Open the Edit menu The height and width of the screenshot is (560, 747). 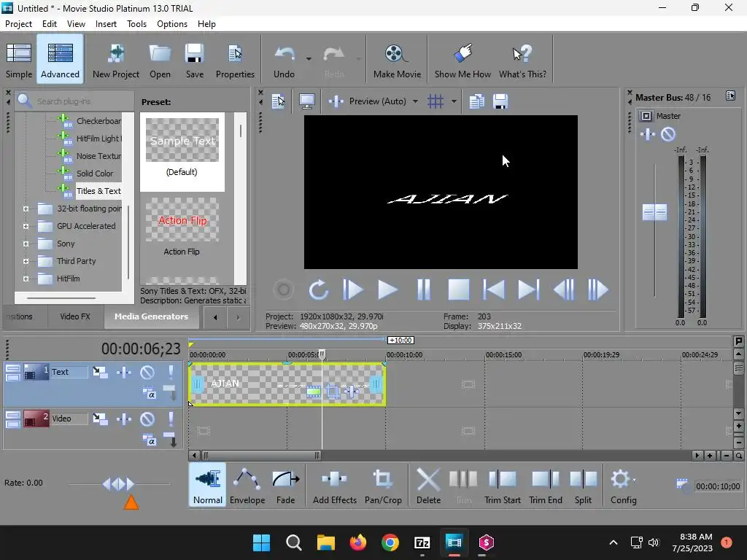pos(49,24)
